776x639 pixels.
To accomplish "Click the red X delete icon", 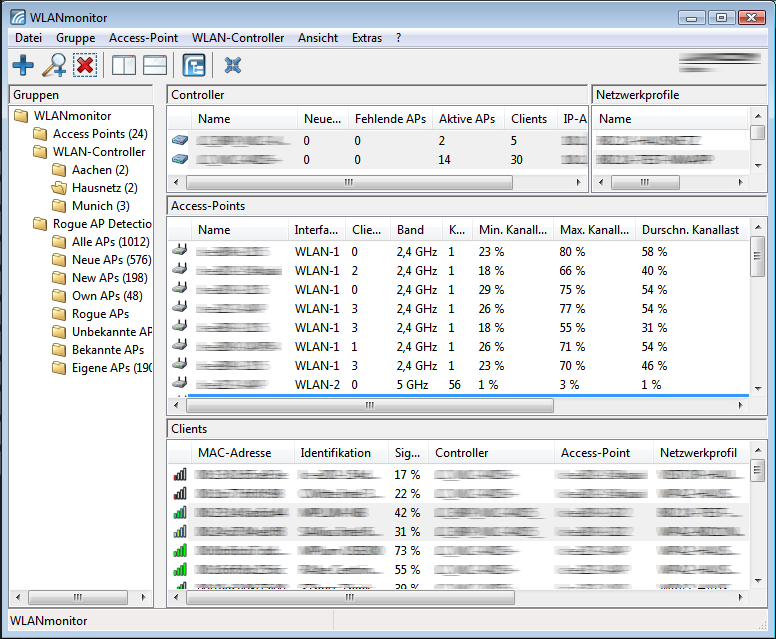I will point(85,66).
